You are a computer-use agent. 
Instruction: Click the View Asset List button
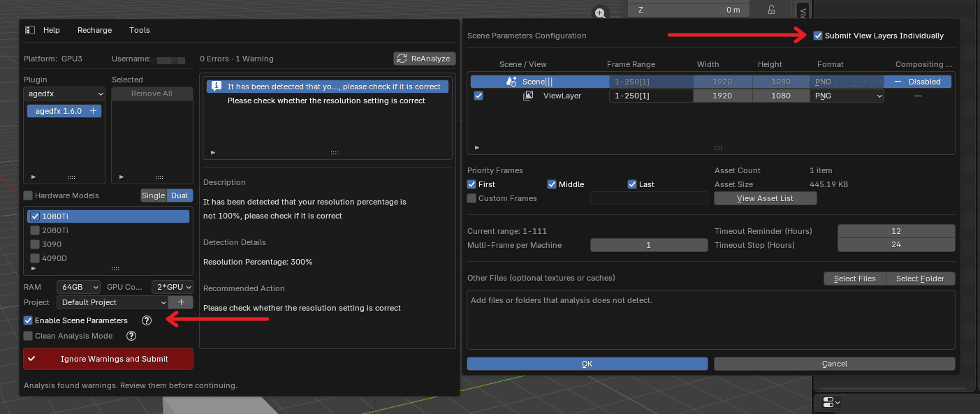766,198
